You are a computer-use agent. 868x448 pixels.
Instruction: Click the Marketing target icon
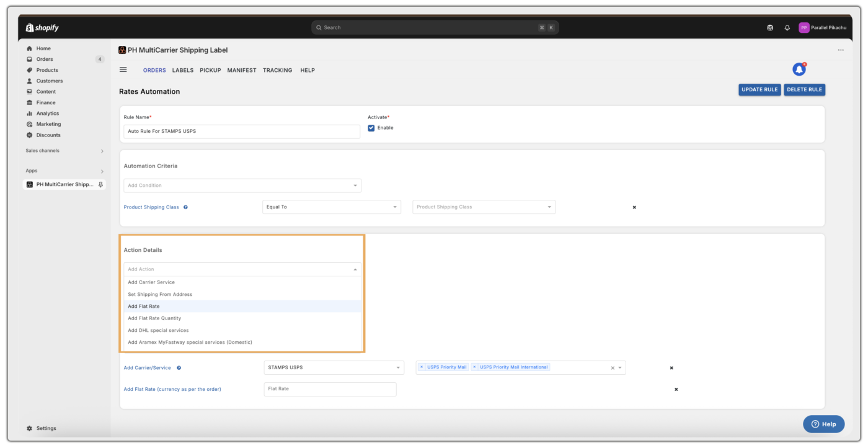[x=29, y=124]
